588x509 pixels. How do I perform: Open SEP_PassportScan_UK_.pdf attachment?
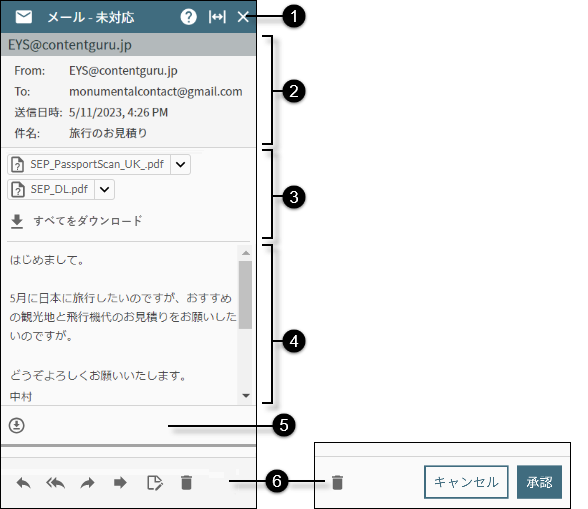click(89, 164)
